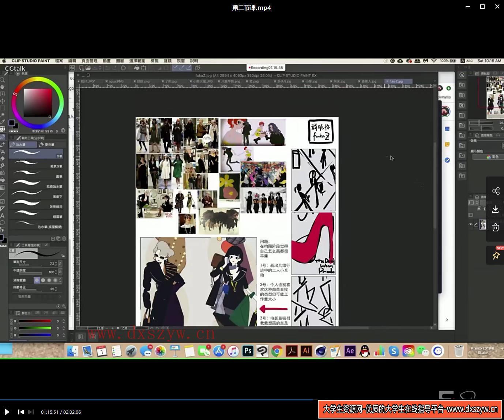The image size is (504, 420).
Task: Click the Open file folder icon in command bar
Action: (88, 68)
